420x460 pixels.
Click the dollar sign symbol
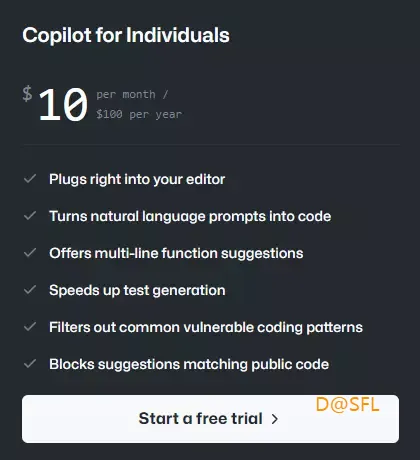click(x=27, y=93)
